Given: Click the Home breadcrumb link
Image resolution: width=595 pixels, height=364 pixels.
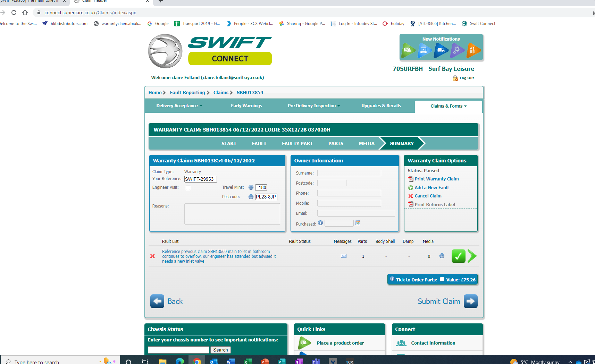Looking at the screenshot, I should coord(155,93).
